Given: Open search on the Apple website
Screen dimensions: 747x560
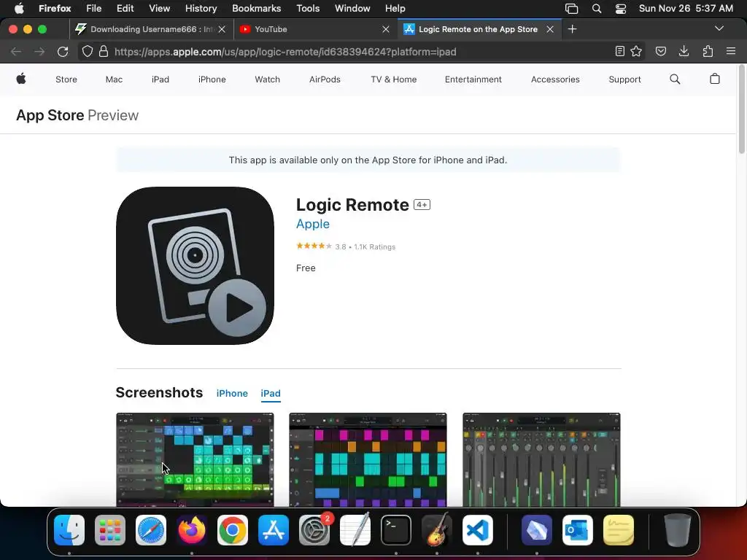Looking at the screenshot, I should [x=675, y=79].
